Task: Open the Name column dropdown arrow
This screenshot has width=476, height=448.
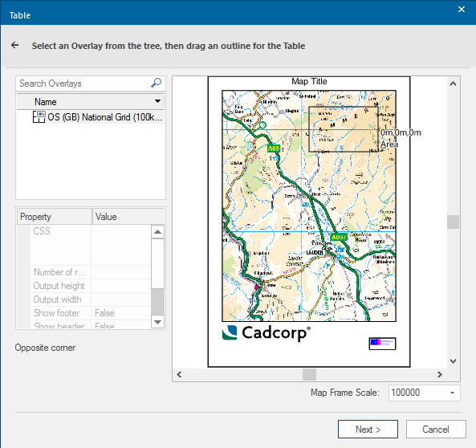Action: coord(157,101)
